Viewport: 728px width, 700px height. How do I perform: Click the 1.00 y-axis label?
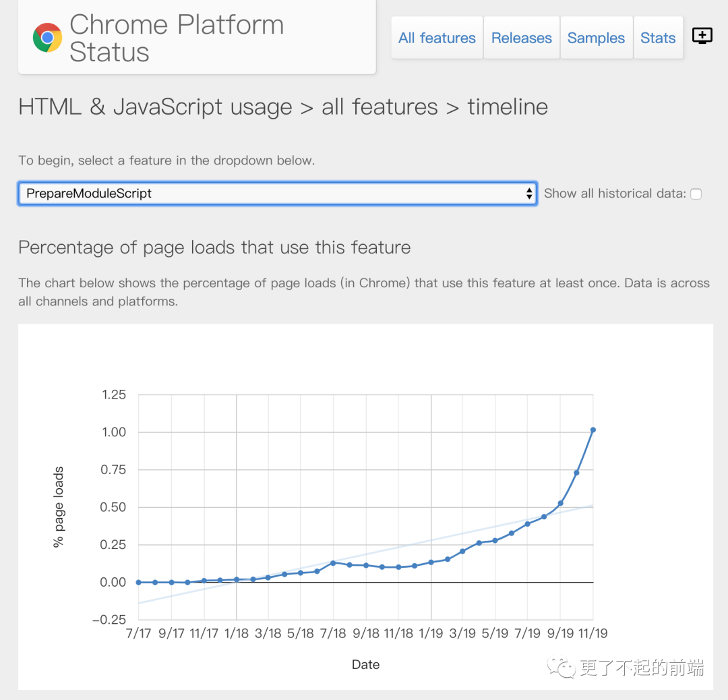click(x=114, y=432)
